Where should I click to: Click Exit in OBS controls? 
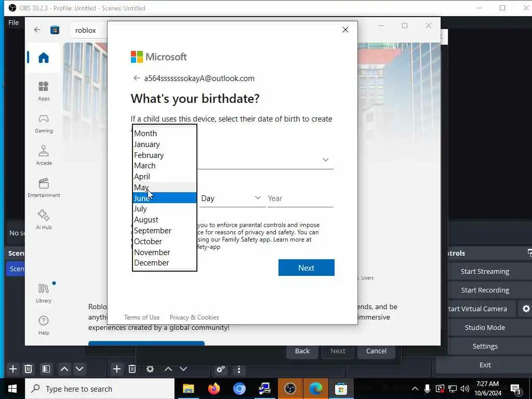click(x=485, y=365)
